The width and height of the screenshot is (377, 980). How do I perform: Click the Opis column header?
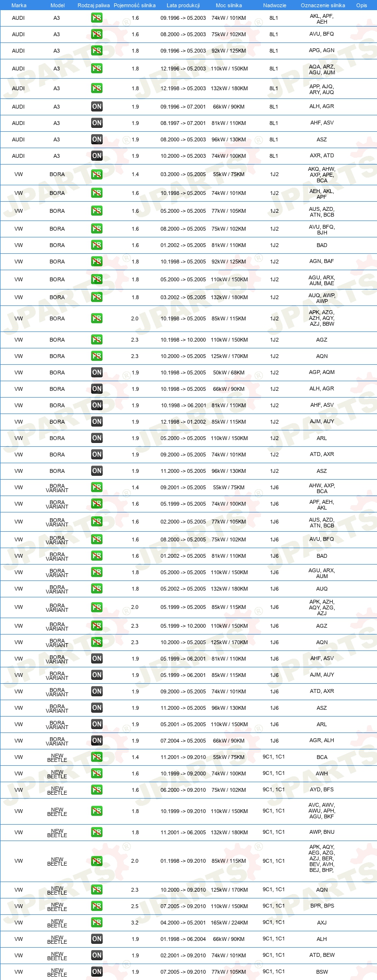point(362,5)
